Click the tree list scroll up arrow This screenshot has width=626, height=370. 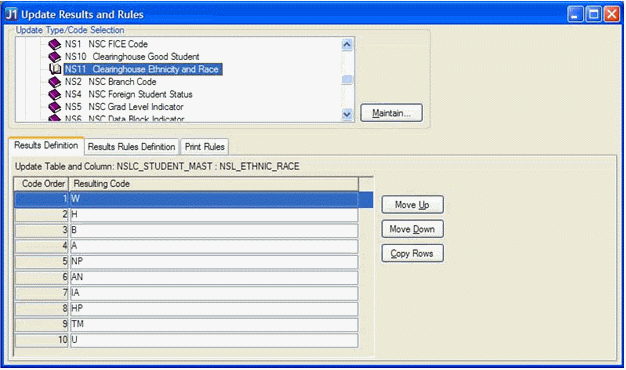coord(347,44)
